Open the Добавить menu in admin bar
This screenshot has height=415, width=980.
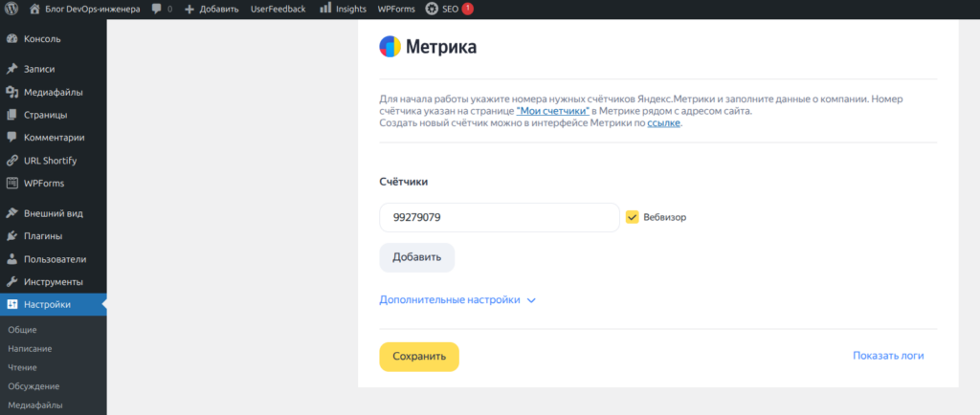pos(212,9)
